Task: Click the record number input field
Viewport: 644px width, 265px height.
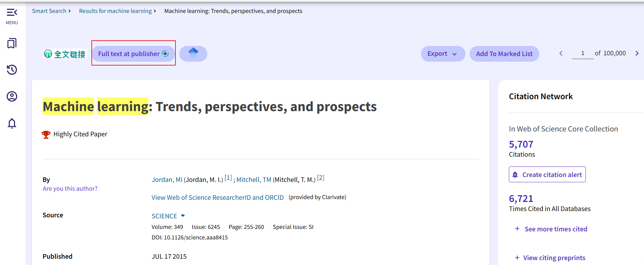Action: coord(582,53)
